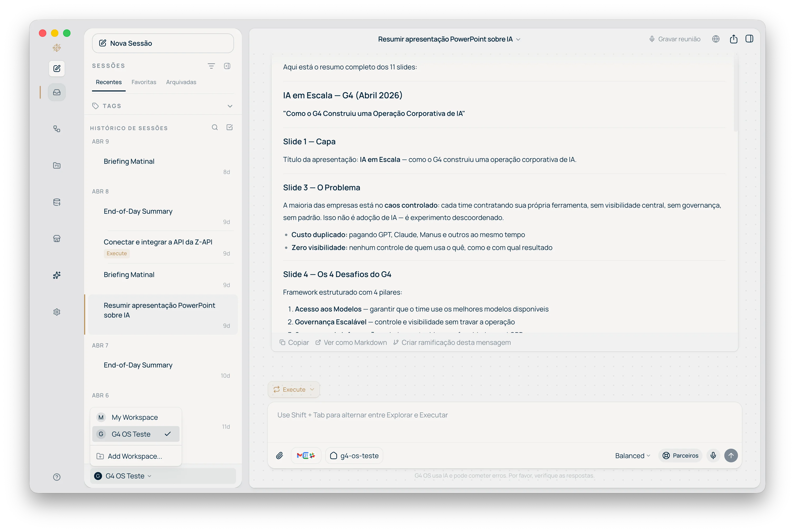The height and width of the screenshot is (532, 795).
Task: Open the Execute mode dropdown
Action: 294,389
